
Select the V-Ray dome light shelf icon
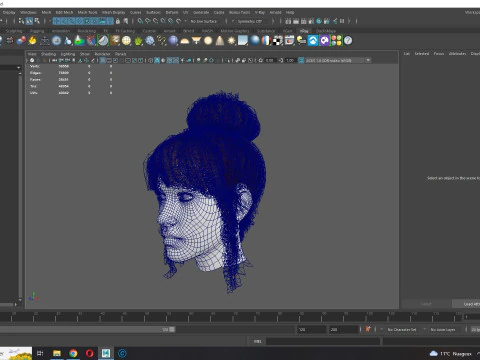coord(184,41)
